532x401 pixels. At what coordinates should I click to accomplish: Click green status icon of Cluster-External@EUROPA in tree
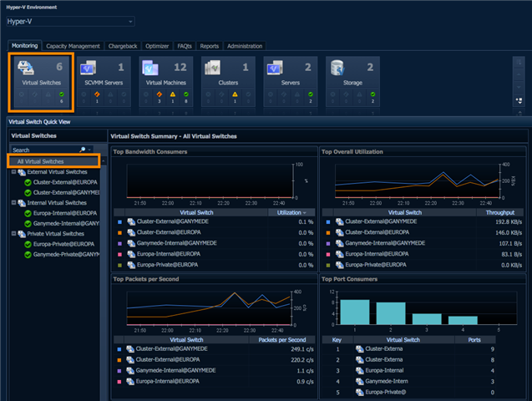28,182
